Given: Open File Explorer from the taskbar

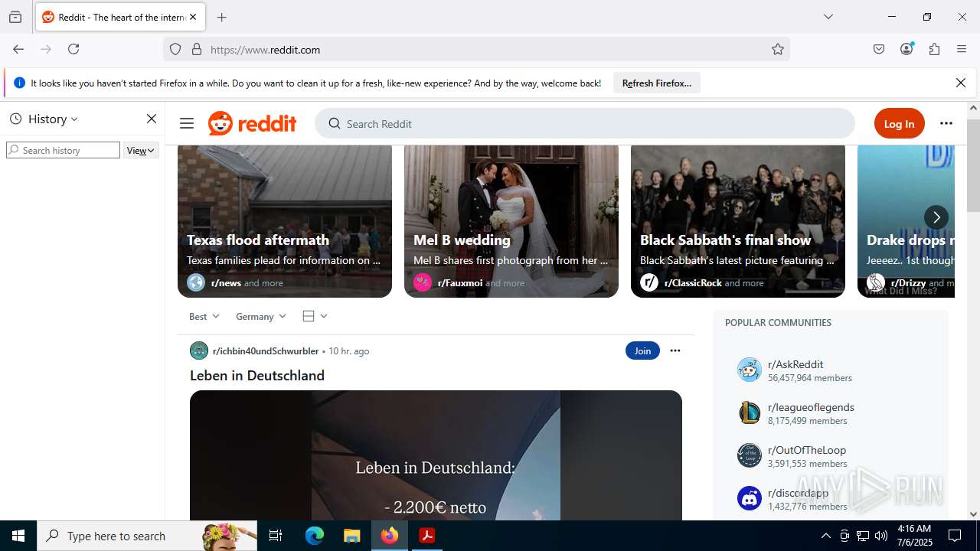Looking at the screenshot, I should pos(351,536).
